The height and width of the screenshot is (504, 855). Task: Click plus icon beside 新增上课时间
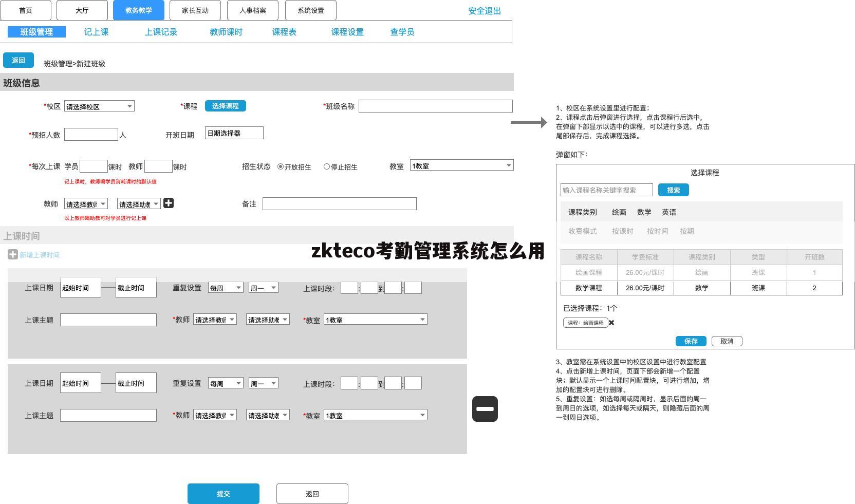coord(13,254)
